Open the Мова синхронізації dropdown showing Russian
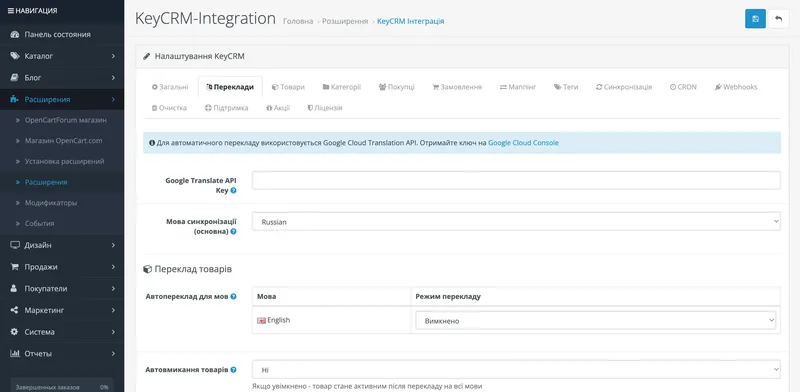 (x=516, y=222)
